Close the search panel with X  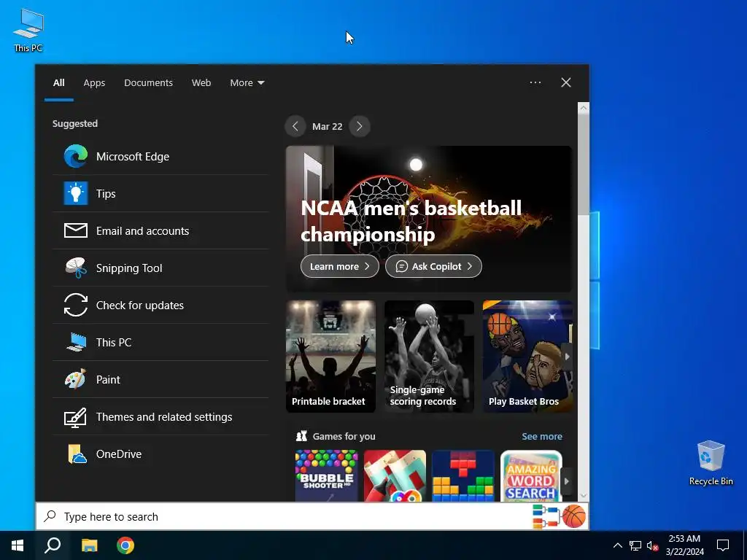click(x=566, y=82)
